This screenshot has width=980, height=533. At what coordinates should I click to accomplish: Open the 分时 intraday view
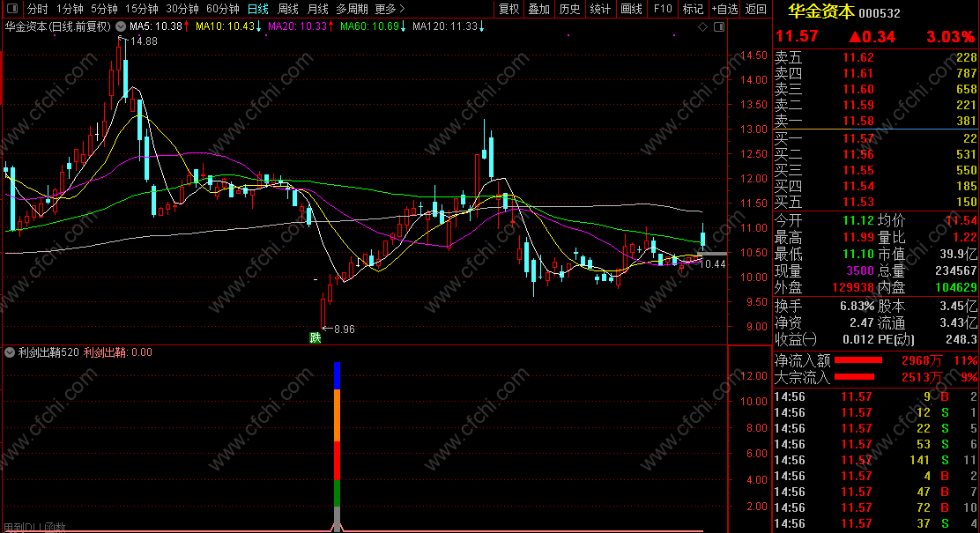click(38, 9)
